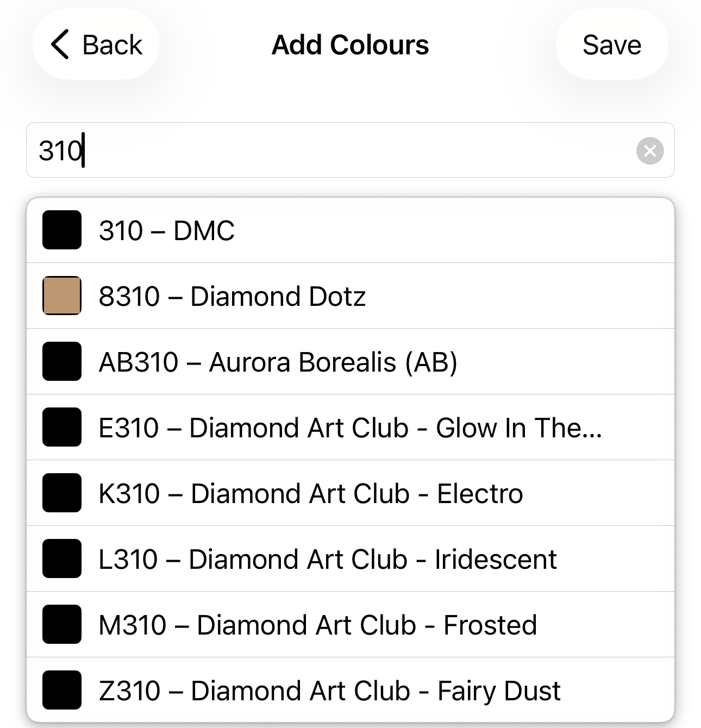Tap the colour swatch beside K310

point(62,493)
